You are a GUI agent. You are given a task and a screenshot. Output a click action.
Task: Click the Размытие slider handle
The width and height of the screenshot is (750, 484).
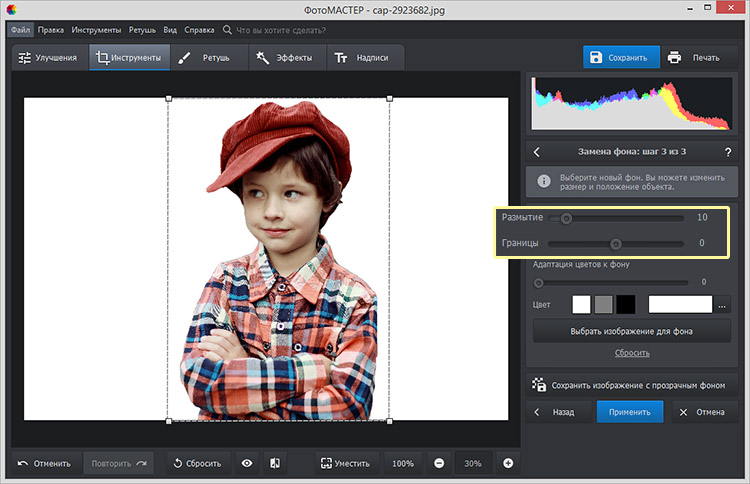(x=566, y=217)
